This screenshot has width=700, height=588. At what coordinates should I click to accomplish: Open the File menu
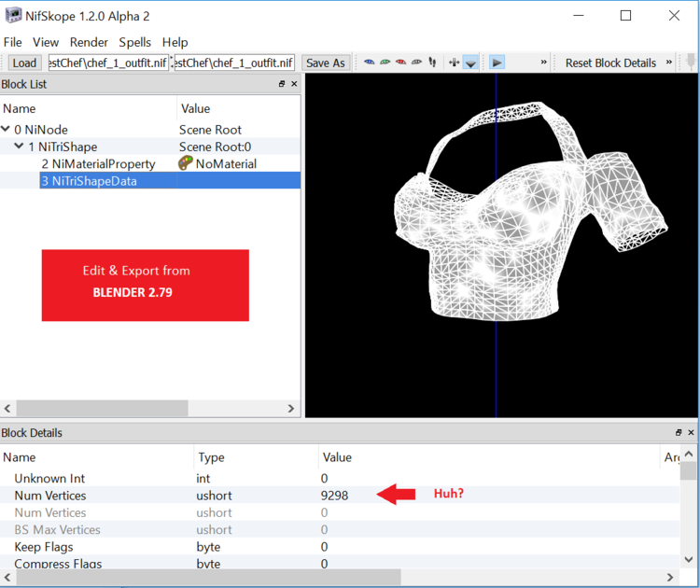click(x=12, y=42)
